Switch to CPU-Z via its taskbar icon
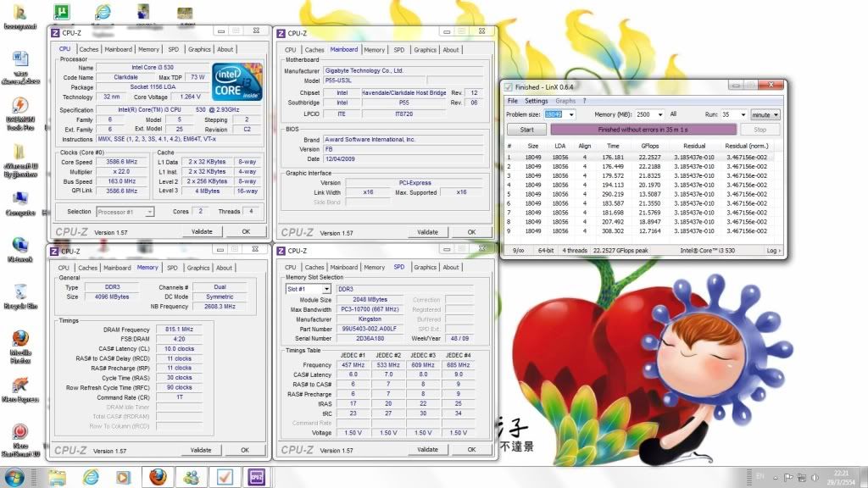The width and height of the screenshot is (868, 488). tap(255, 475)
